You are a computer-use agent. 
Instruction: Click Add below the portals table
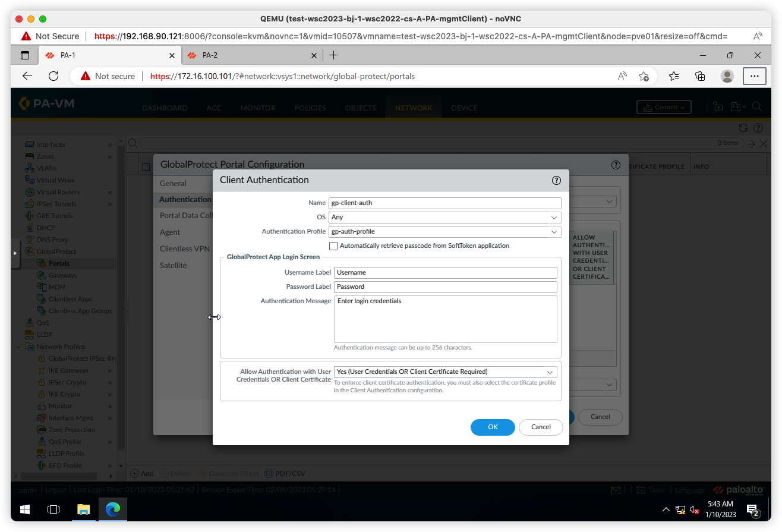[142, 474]
